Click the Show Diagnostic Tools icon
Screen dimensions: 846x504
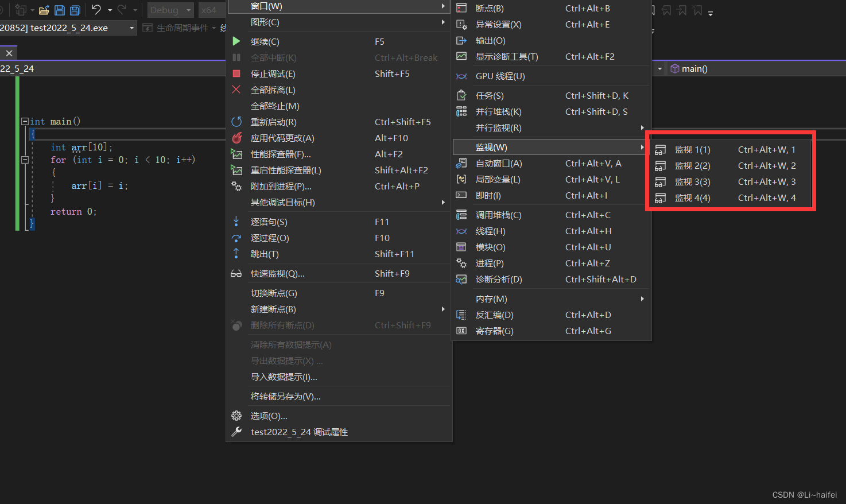461,56
